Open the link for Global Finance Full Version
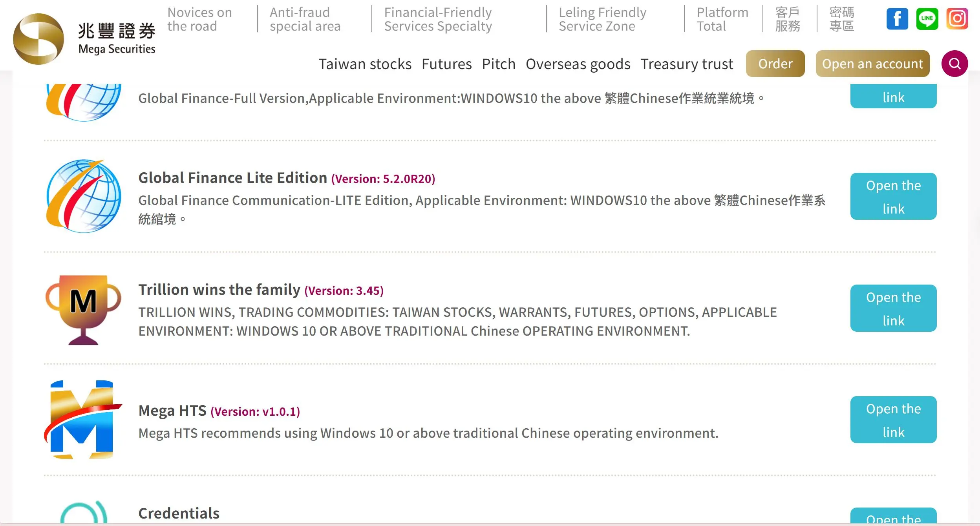The image size is (980, 526). pyautogui.click(x=893, y=96)
